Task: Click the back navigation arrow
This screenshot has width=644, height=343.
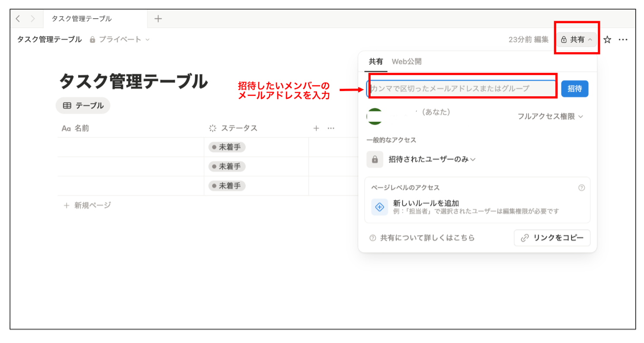Action: click(x=17, y=18)
